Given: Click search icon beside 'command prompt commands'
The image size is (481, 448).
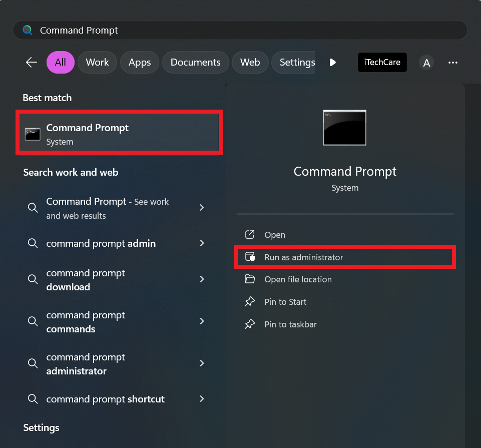Looking at the screenshot, I should click(33, 321).
